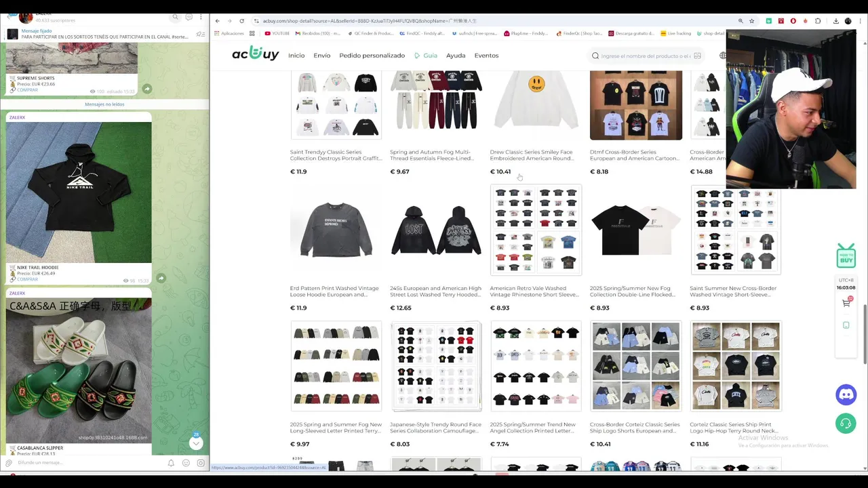Toggle silent broadcast bell in Telegram
The image size is (868, 488).
pos(171,463)
